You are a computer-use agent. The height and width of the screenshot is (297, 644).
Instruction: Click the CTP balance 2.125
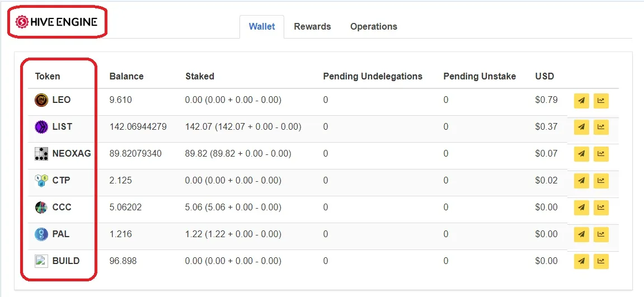coord(121,180)
